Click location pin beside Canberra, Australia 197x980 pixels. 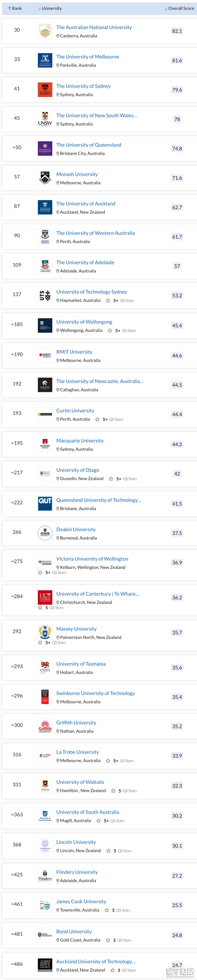click(58, 36)
